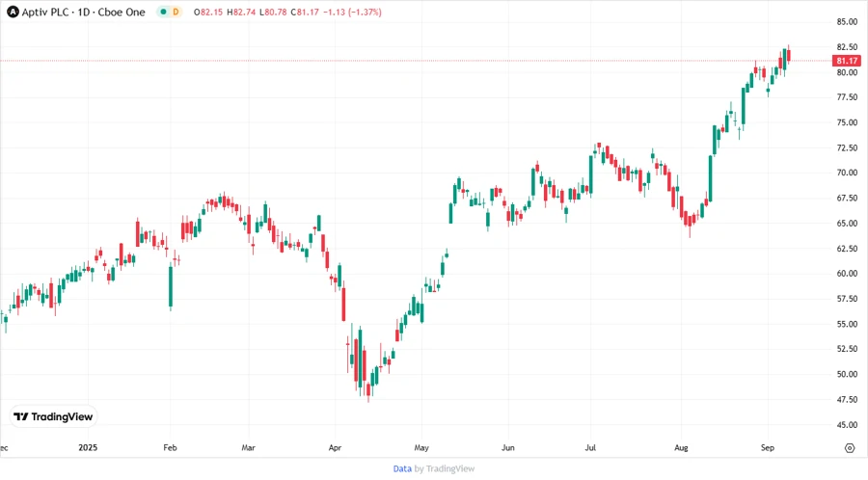Open the 'by TradingView' attribution link
The image size is (868, 480).
click(445, 468)
